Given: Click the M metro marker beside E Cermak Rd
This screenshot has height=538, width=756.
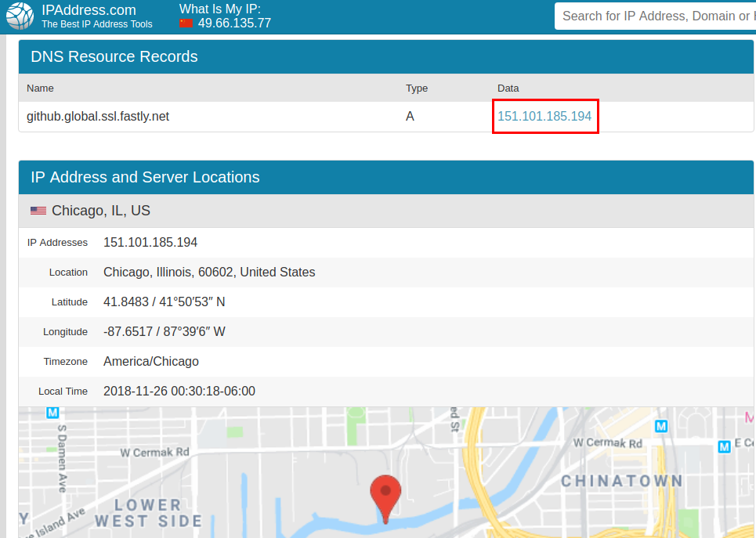Looking at the screenshot, I should (x=724, y=446).
